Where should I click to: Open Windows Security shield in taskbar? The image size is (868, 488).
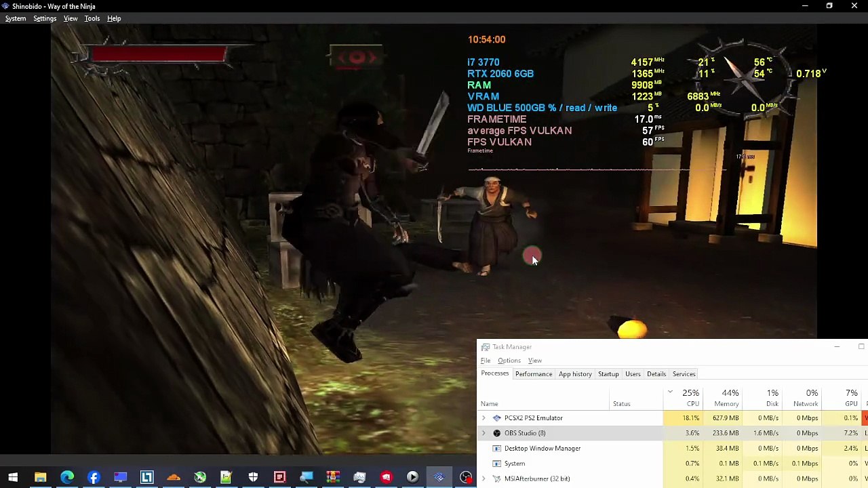253,477
